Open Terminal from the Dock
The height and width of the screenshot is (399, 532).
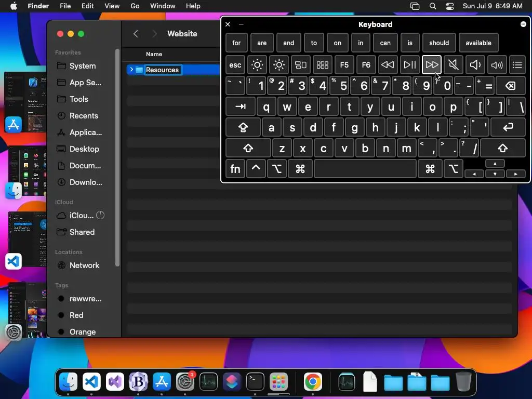tap(255, 382)
